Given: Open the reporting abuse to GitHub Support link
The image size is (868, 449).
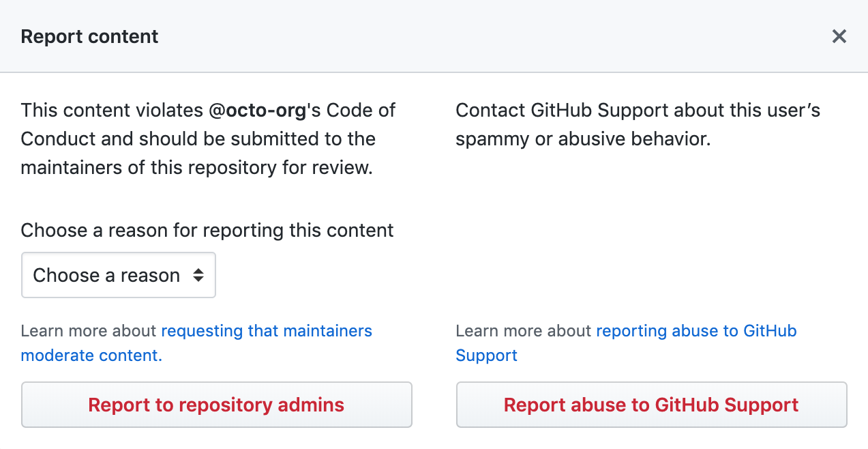Looking at the screenshot, I should pos(696,330).
